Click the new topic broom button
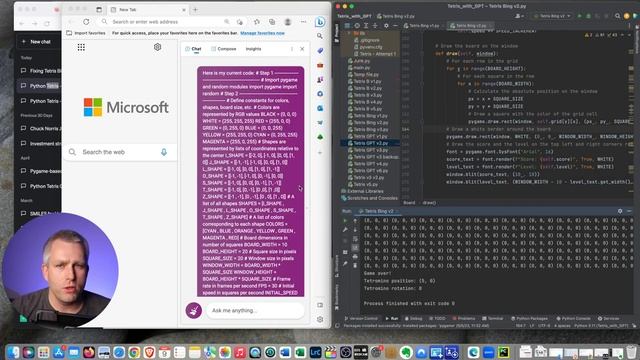The height and width of the screenshot is (360, 640). point(194,310)
